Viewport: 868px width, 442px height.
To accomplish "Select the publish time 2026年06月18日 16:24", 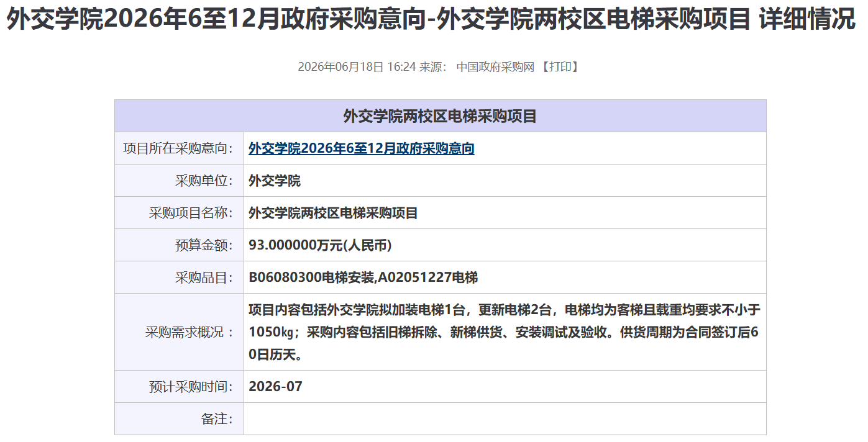I will click(357, 67).
